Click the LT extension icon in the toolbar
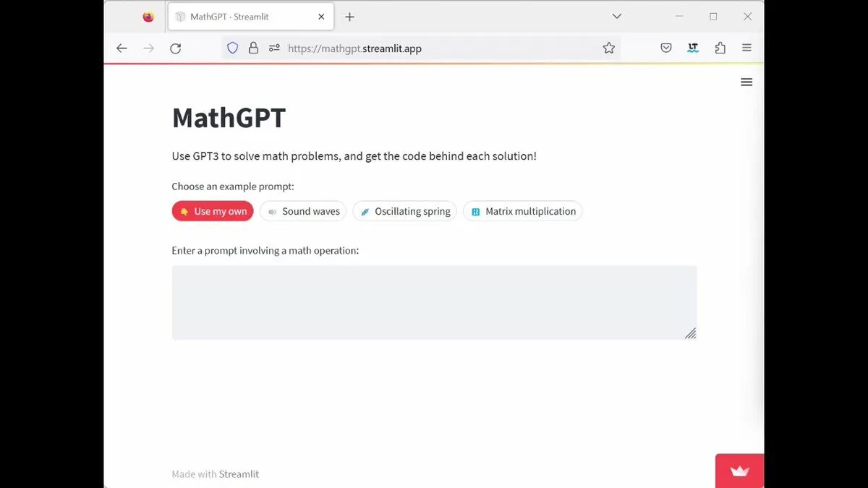Image resolution: width=868 pixels, height=488 pixels. pos(693,48)
